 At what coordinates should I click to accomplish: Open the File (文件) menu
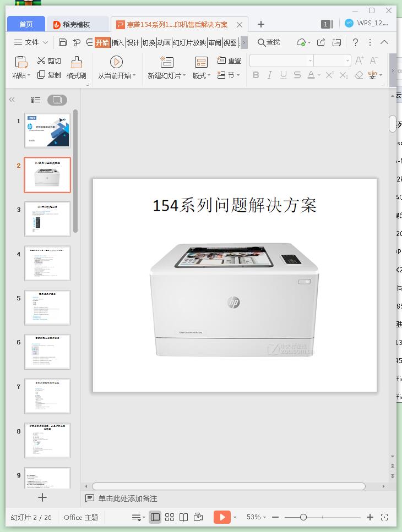31,42
